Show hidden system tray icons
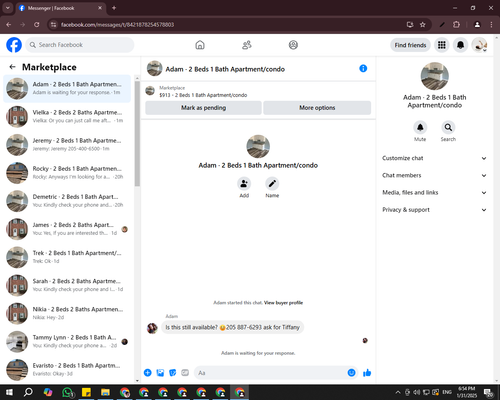The image size is (500, 400). tap(398, 392)
